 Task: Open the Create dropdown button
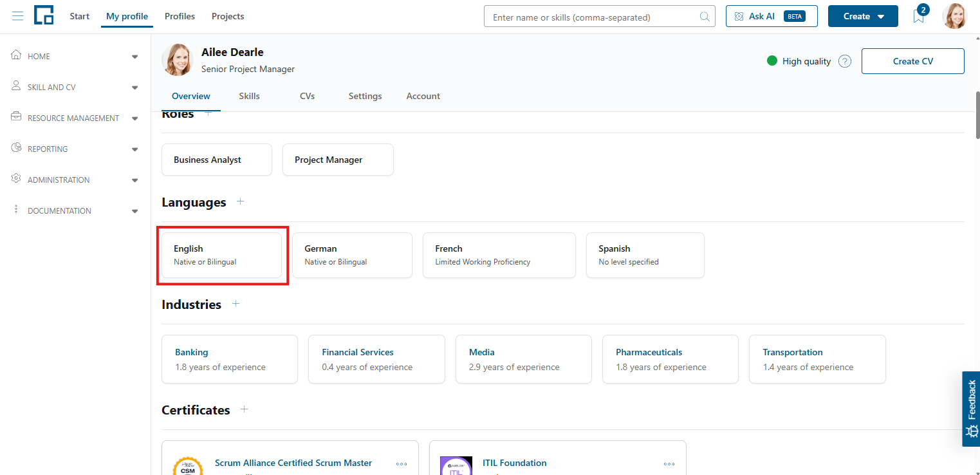pyautogui.click(x=863, y=16)
